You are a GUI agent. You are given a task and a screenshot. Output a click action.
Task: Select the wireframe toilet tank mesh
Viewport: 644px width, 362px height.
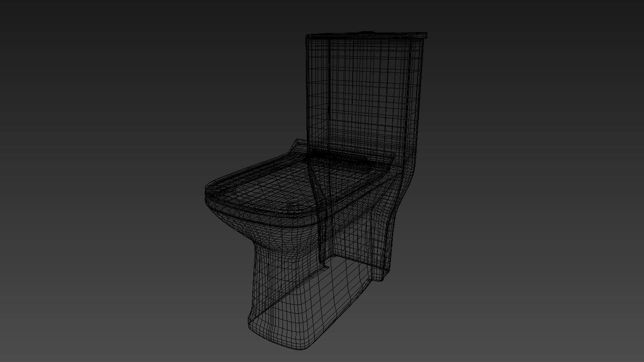[x=364, y=97]
